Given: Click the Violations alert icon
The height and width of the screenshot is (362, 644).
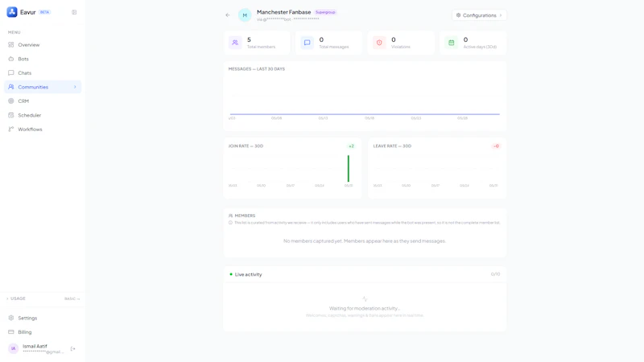Looking at the screenshot, I should coord(379,43).
